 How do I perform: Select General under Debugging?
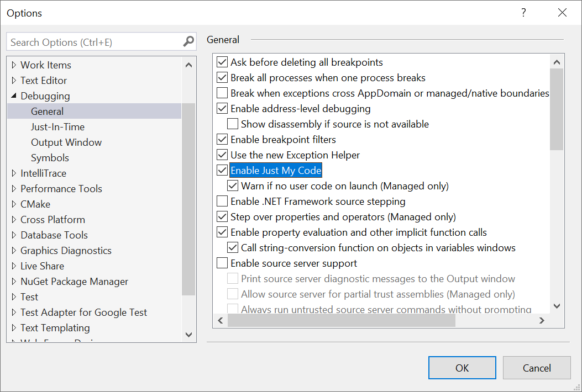coord(95,112)
